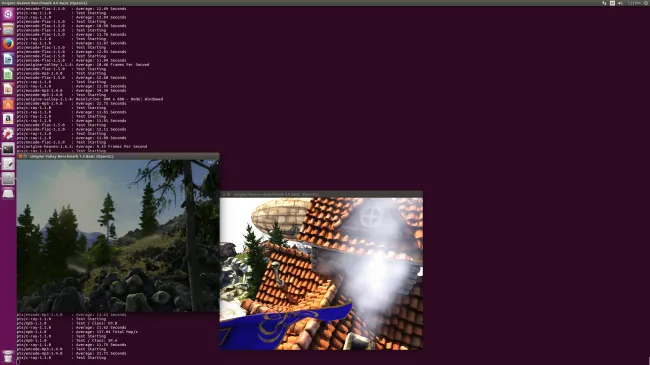Open the sound volume indicator
650x365 pixels.
621,3
